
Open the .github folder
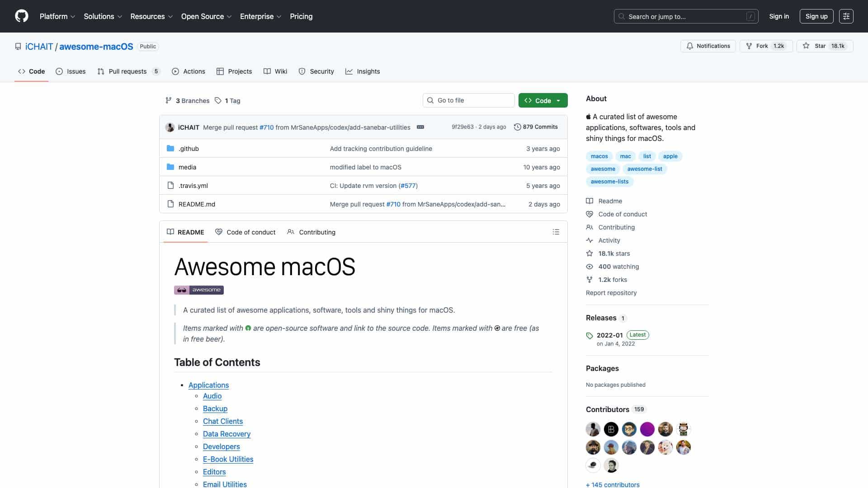189,149
